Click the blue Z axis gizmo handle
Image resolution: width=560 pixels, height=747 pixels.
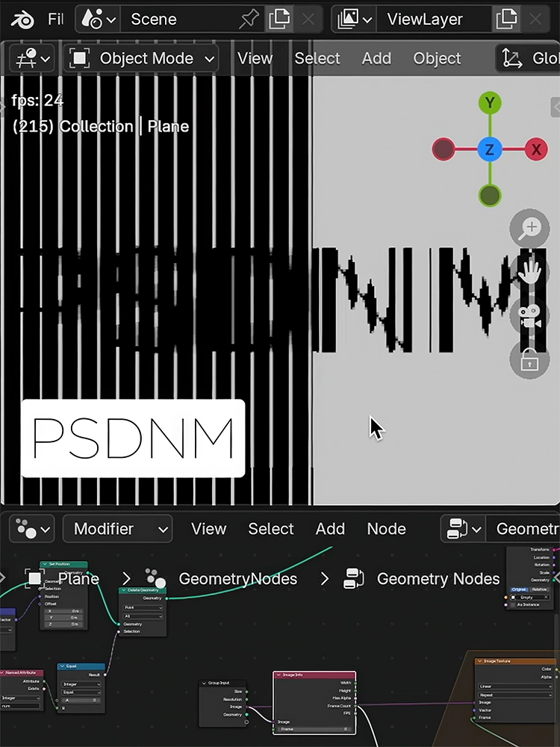490,149
